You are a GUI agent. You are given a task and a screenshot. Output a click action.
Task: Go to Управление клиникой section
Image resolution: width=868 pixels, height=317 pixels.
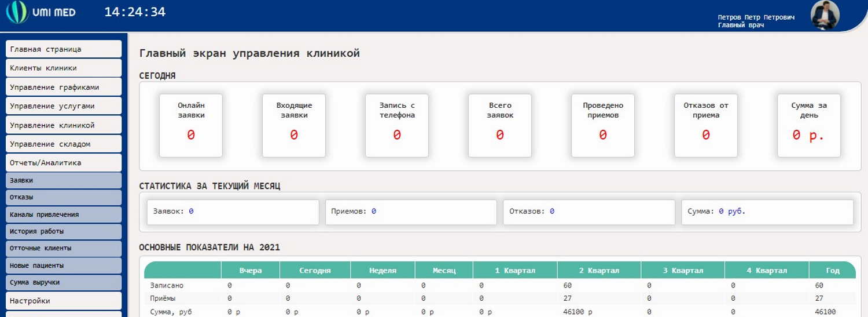[x=64, y=125]
